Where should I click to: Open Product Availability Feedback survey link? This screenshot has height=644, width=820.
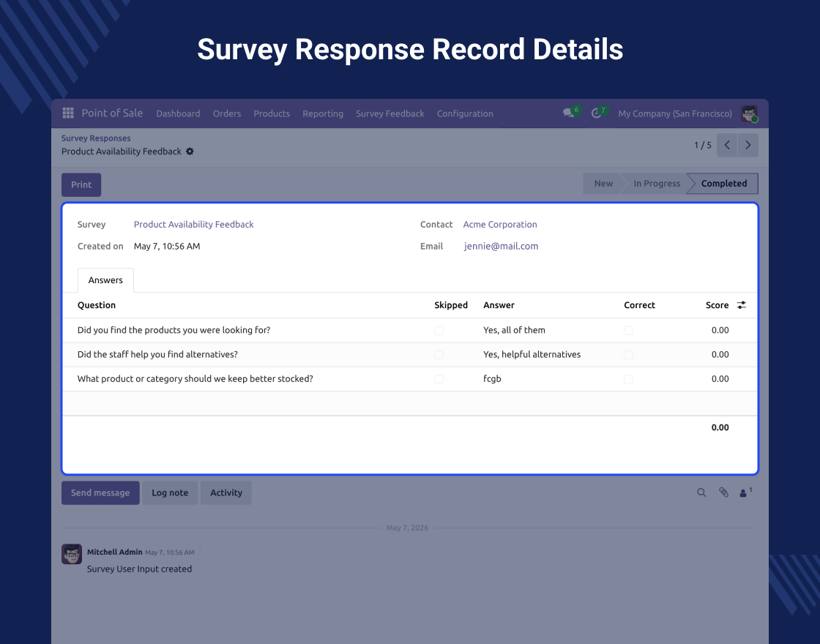click(x=193, y=224)
